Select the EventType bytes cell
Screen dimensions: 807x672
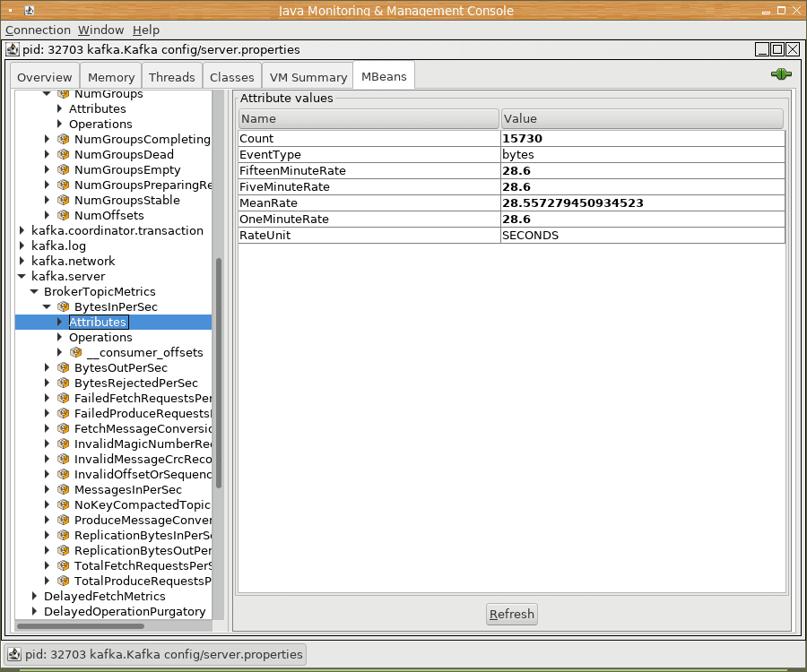[x=643, y=155]
